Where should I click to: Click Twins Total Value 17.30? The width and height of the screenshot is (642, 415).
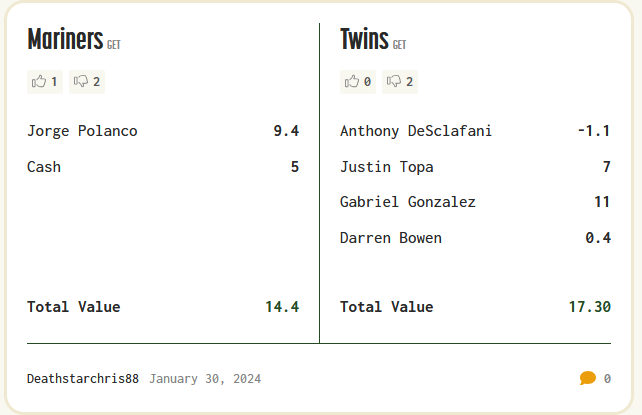click(x=589, y=307)
